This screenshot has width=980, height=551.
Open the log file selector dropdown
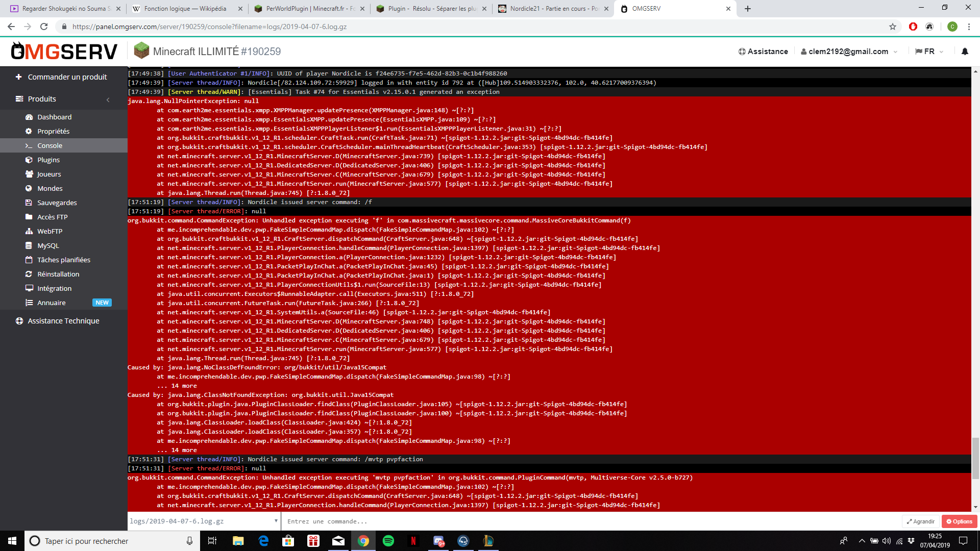click(x=204, y=521)
